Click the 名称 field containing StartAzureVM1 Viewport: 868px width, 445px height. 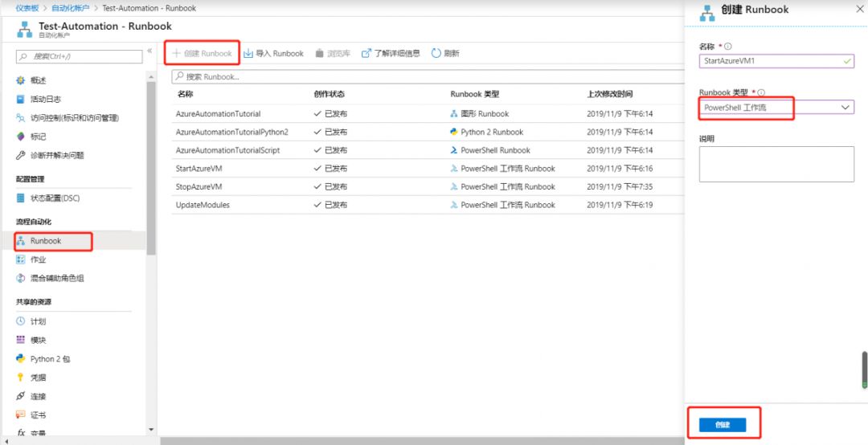(x=776, y=61)
